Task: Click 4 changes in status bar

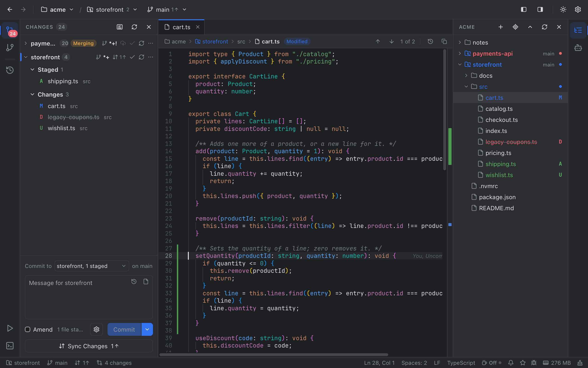Action: point(114,363)
